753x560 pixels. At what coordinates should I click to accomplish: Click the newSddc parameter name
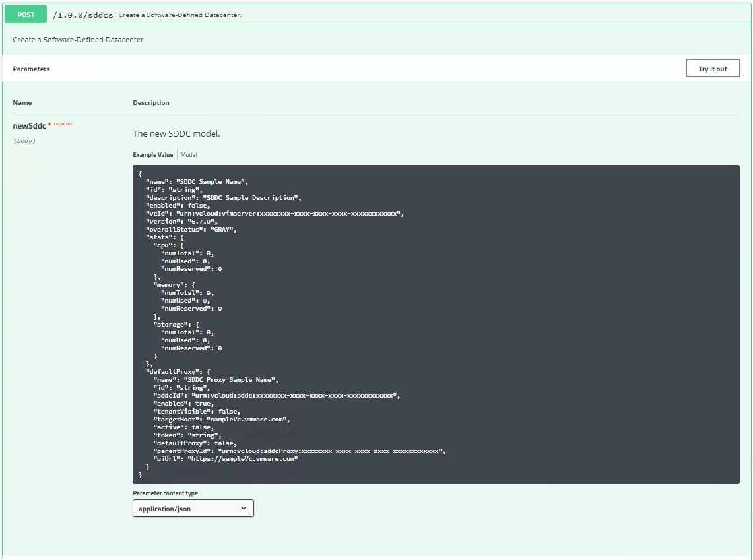(29, 126)
